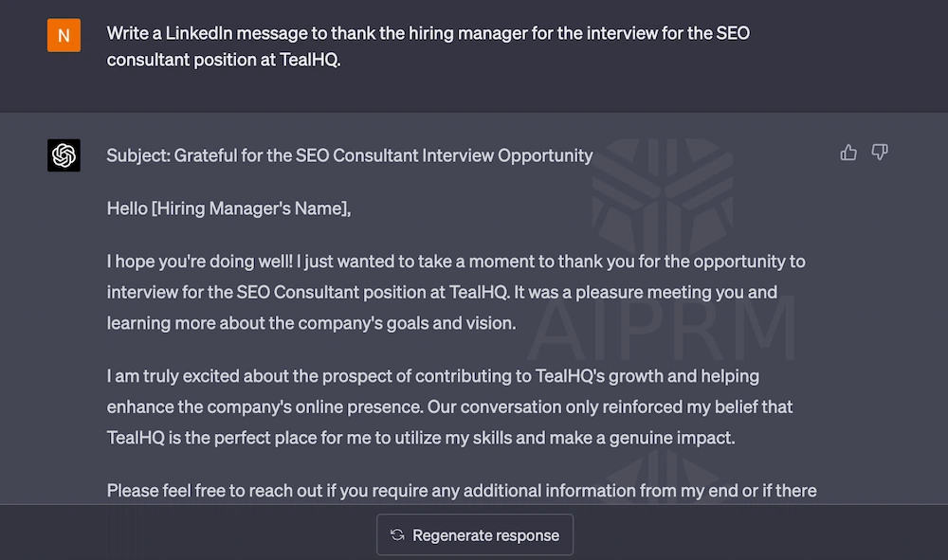Click the paragraph starting 'I am truly excited'
The height and width of the screenshot is (560, 948).
449,406
